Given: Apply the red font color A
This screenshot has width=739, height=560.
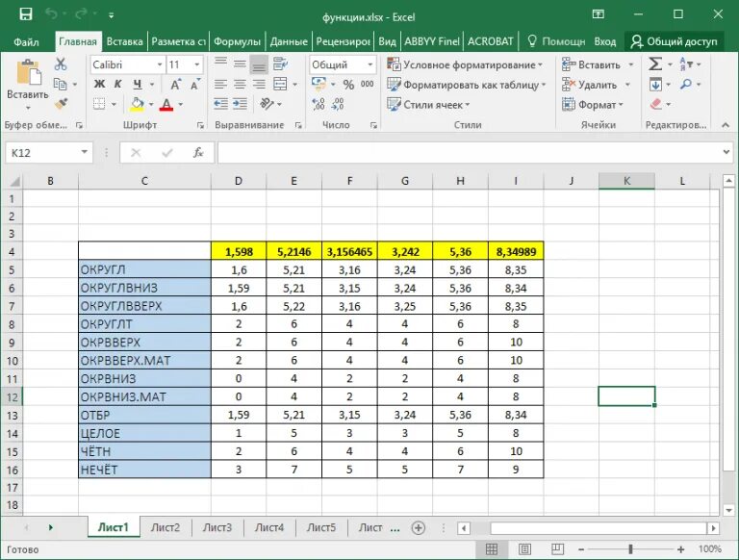Looking at the screenshot, I should pyautogui.click(x=166, y=104).
